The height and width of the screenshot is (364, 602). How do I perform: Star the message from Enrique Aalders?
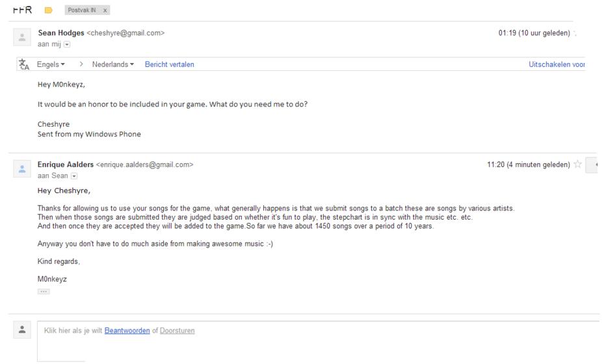[577, 164]
